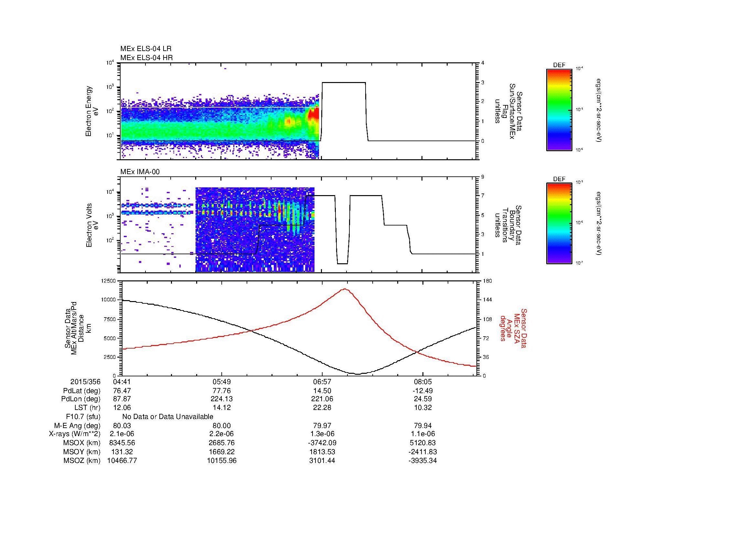This screenshot has width=756, height=534.
Task: Click the PdLat value 77.76
Action: (222, 391)
